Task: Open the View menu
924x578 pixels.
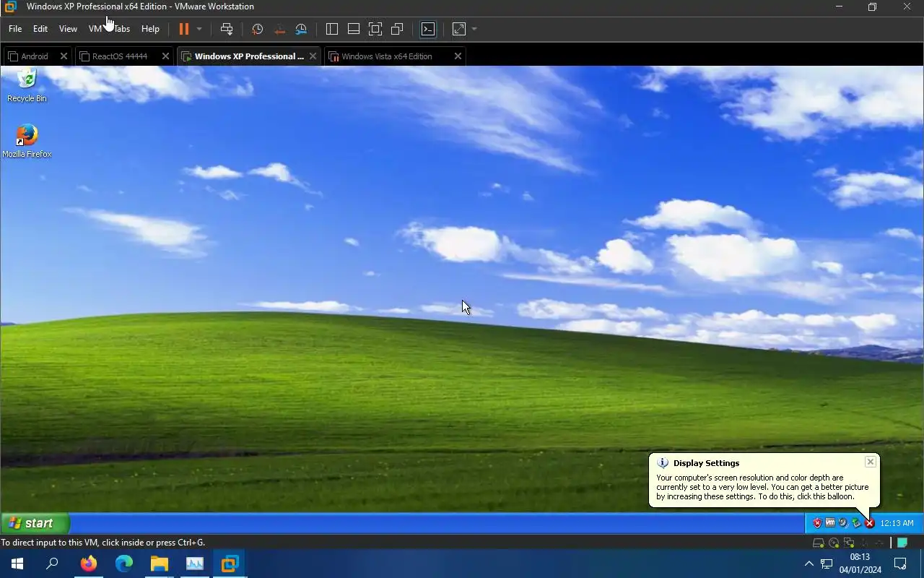Action: point(68,29)
